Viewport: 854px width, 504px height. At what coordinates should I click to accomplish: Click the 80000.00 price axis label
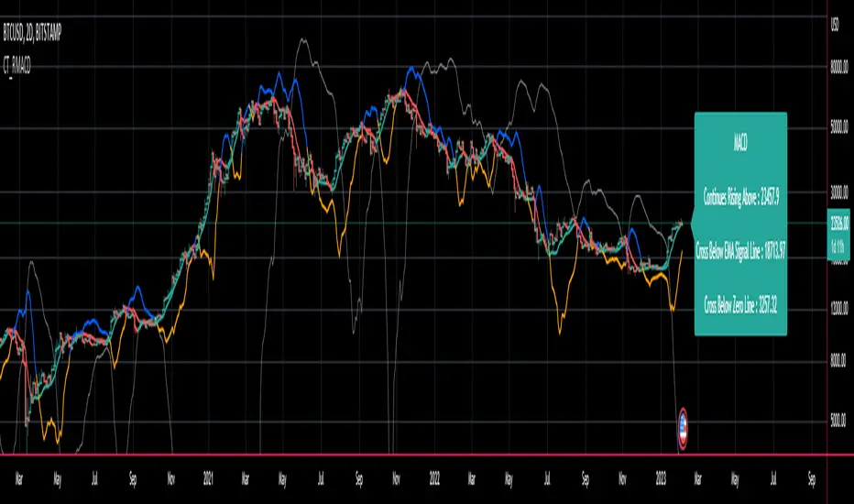839,67
